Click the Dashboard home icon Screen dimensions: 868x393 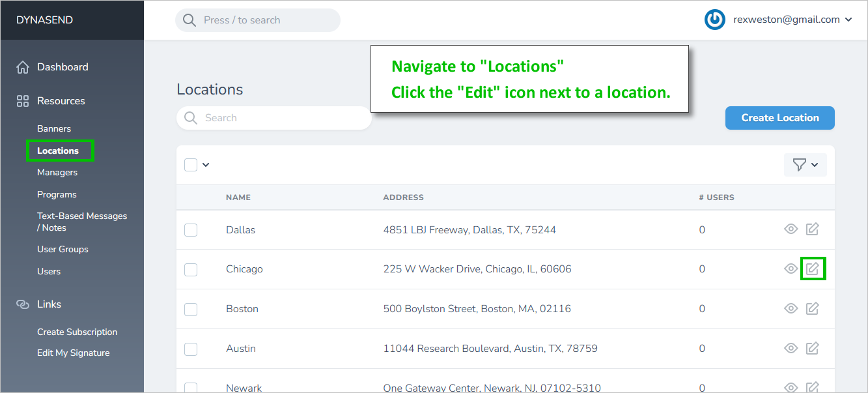tap(23, 67)
